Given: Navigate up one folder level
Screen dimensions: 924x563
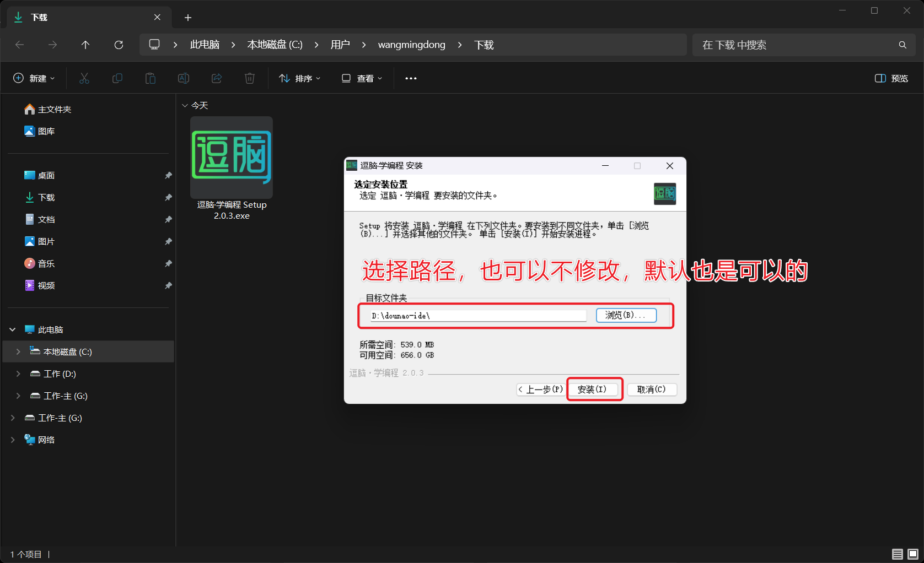Looking at the screenshot, I should (85, 45).
